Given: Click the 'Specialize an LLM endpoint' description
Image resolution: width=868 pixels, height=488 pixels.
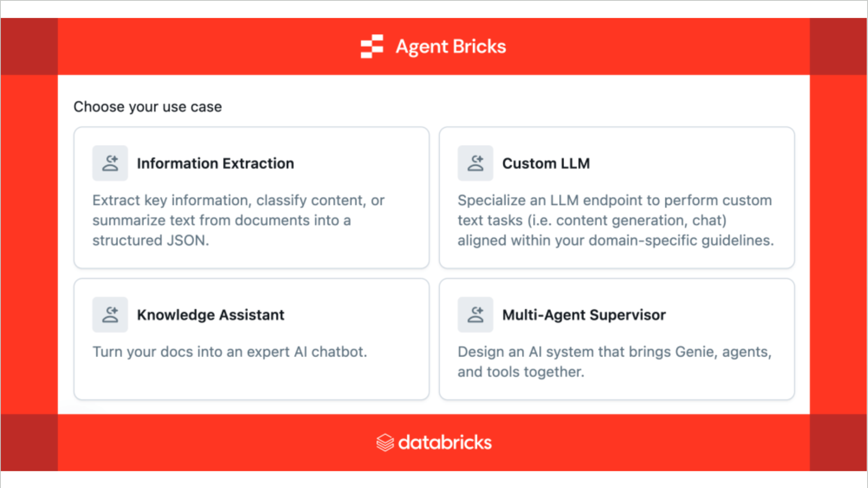Looking at the screenshot, I should [x=614, y=200].
